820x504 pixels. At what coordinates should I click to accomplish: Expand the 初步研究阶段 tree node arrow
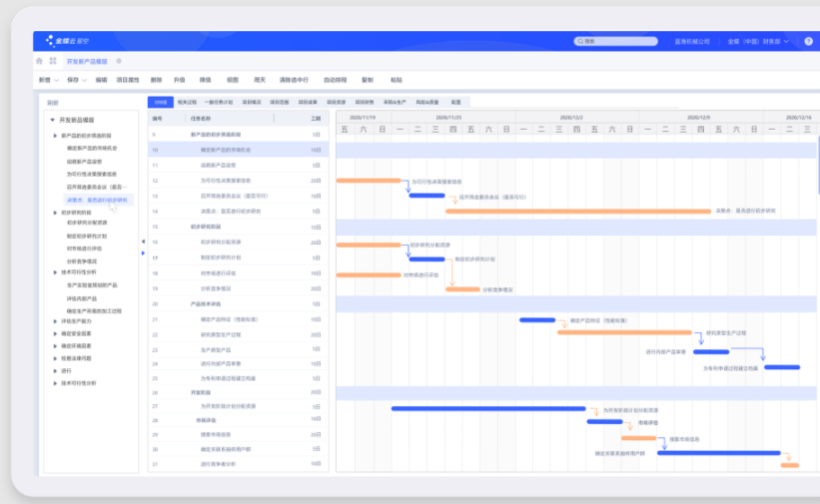point(55,213)
